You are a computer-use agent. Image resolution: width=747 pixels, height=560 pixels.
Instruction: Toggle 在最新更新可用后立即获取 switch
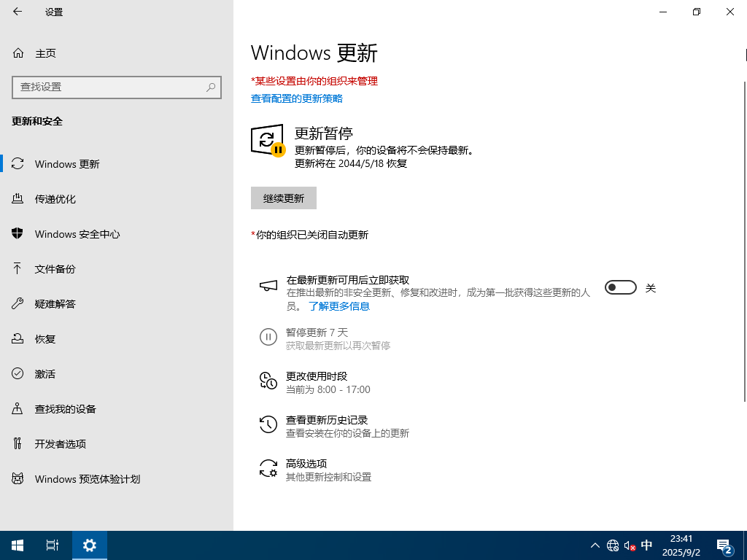(620, 288)
